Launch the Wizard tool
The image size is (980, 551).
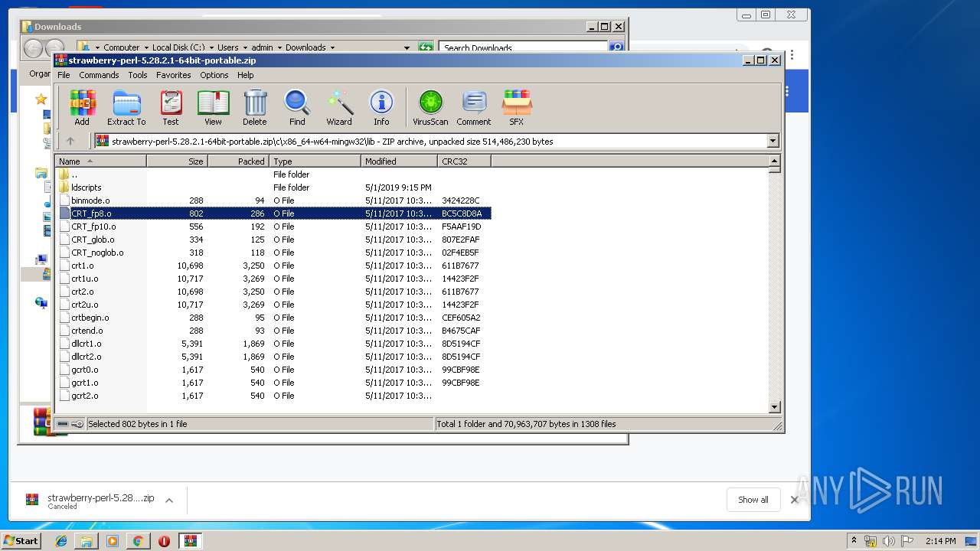(339, 108)
